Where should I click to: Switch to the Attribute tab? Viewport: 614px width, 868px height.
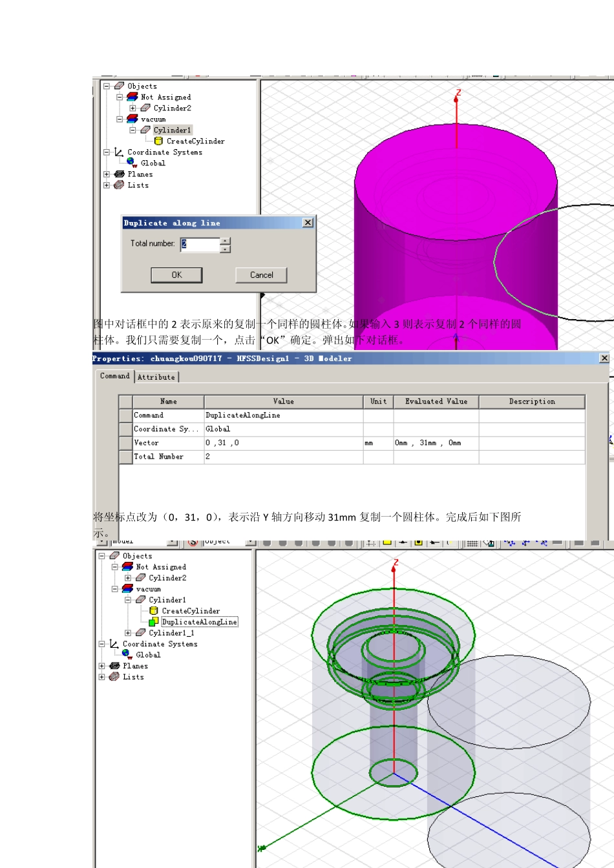tap(156, 377)
